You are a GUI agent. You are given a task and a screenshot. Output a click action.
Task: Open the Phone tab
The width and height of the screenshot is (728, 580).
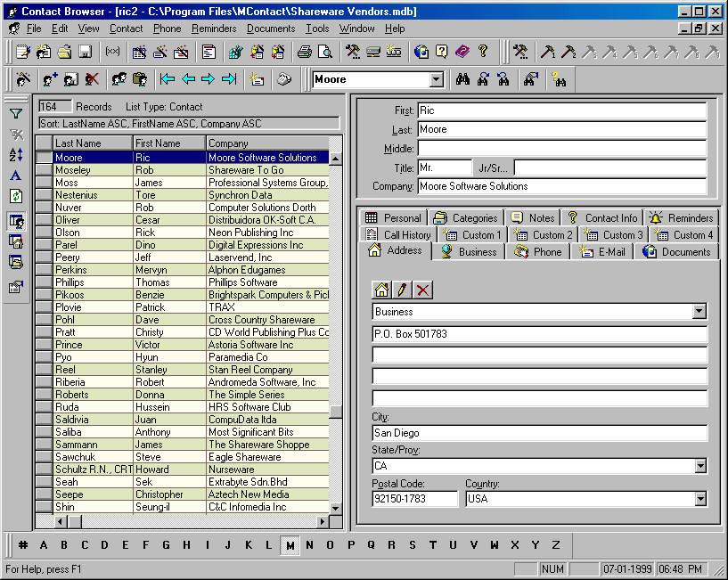click(x=537, y=252)
